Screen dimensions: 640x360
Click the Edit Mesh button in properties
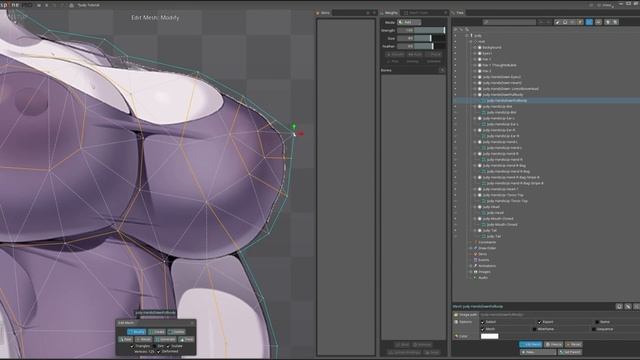[531, 344]
